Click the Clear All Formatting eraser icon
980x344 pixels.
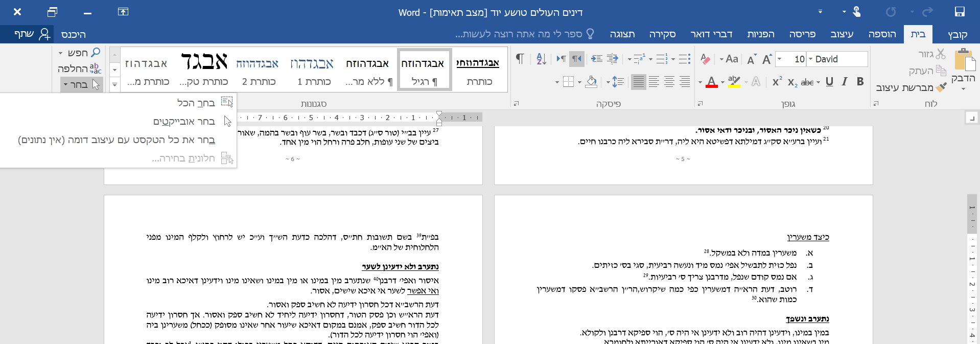click(705, 59)
